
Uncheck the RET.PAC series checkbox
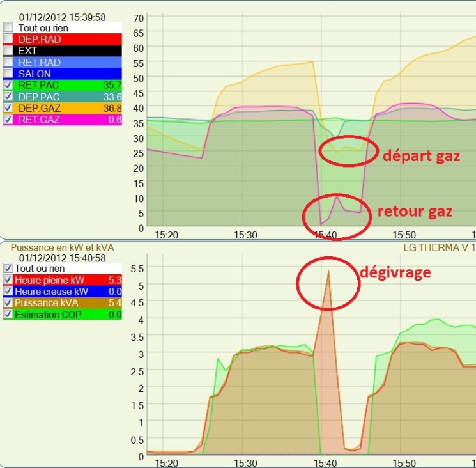pos(8,85)
